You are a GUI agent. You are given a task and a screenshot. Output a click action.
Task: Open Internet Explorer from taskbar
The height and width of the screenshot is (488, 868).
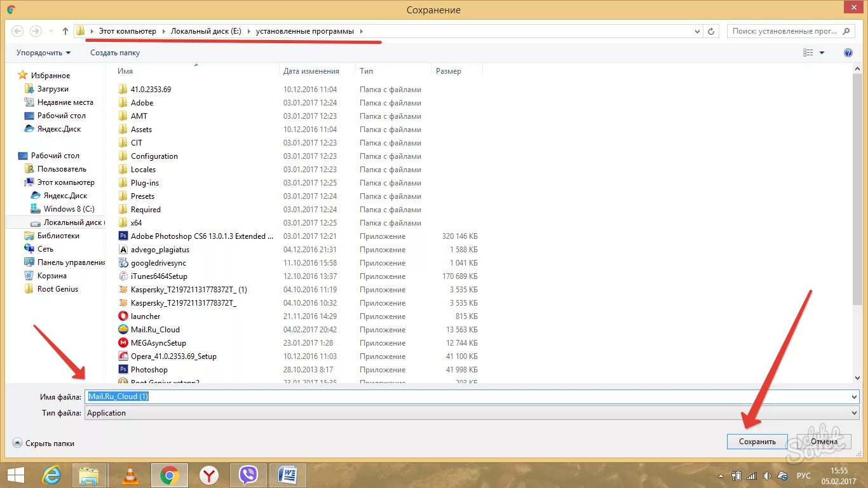pyautogui.click(x=51, y=475)
